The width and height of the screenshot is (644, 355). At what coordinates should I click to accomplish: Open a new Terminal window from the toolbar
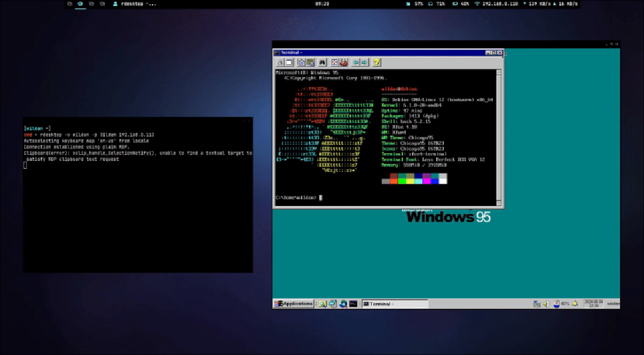(288, 62)
